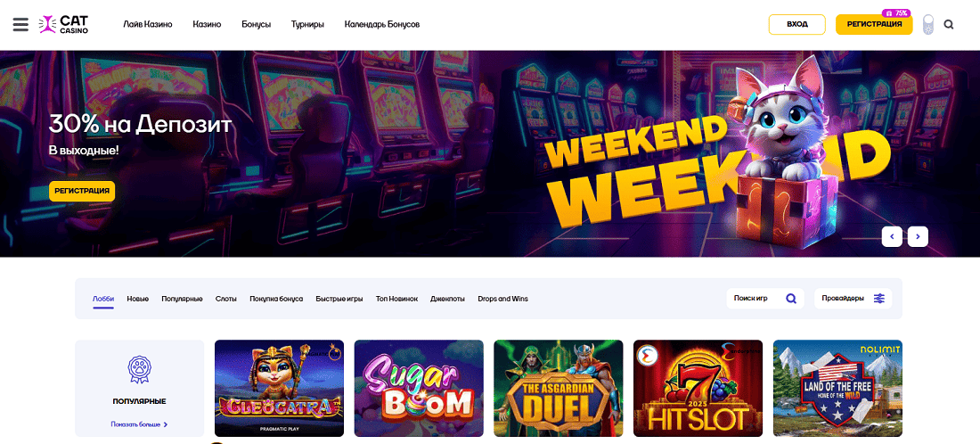This screenshot has height=444, width=980.
Task: Click the paw badge Popular icon
Action: (x=139, y=369)
